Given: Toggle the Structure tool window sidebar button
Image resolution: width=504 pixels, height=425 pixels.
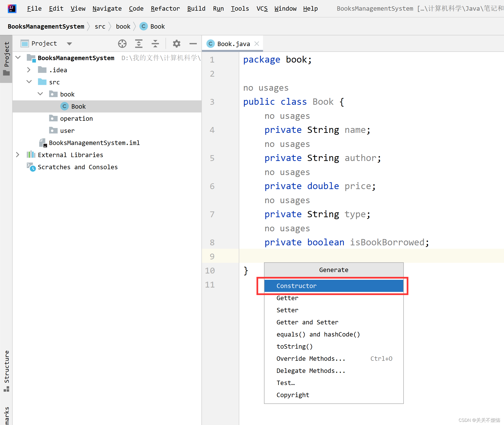Looking at the screenshot, I should click(6, 371).
